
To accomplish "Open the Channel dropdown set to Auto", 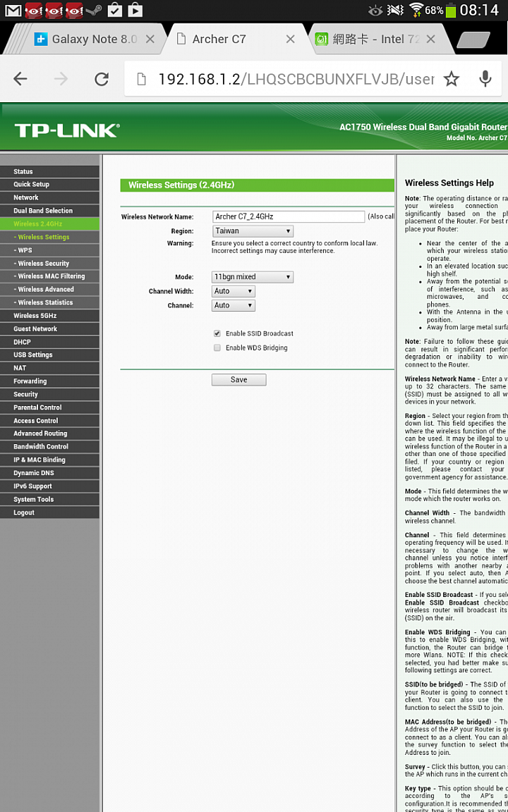I will (234, 305).
